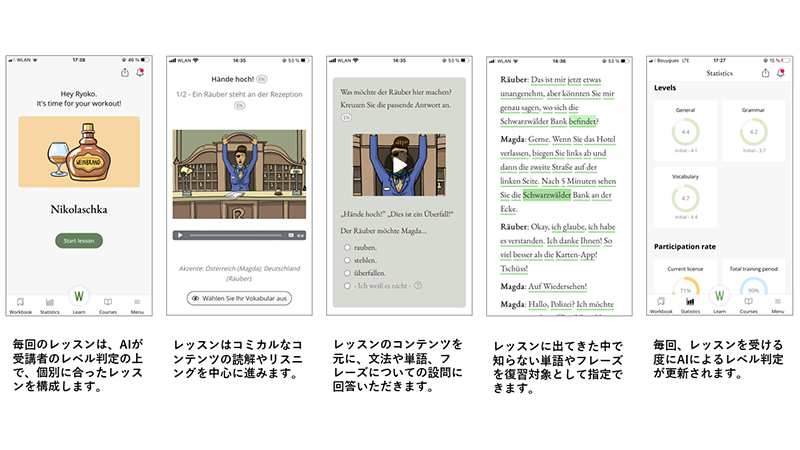Click the help icon beside Ich weiß es nicht

[418, 285]
